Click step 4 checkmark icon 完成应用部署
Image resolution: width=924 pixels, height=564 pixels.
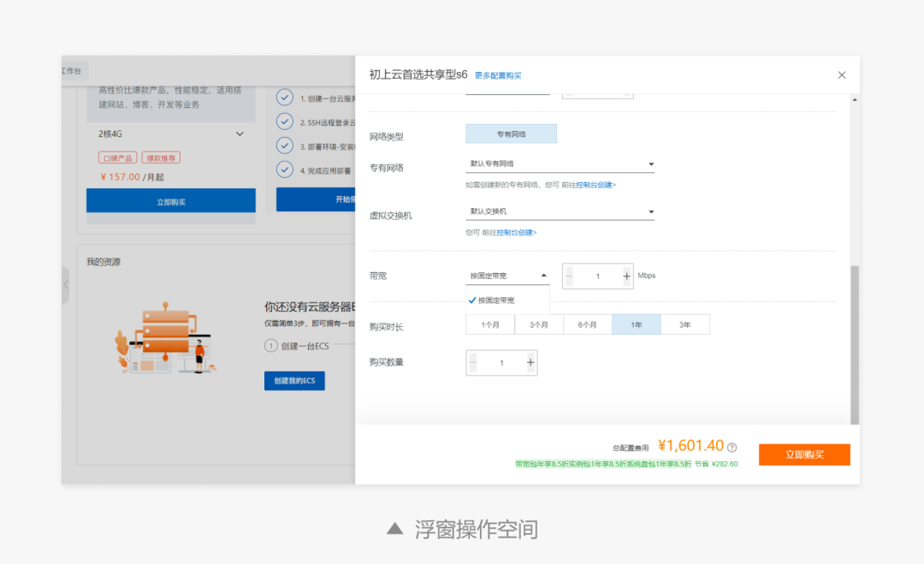tap(285, 169)
